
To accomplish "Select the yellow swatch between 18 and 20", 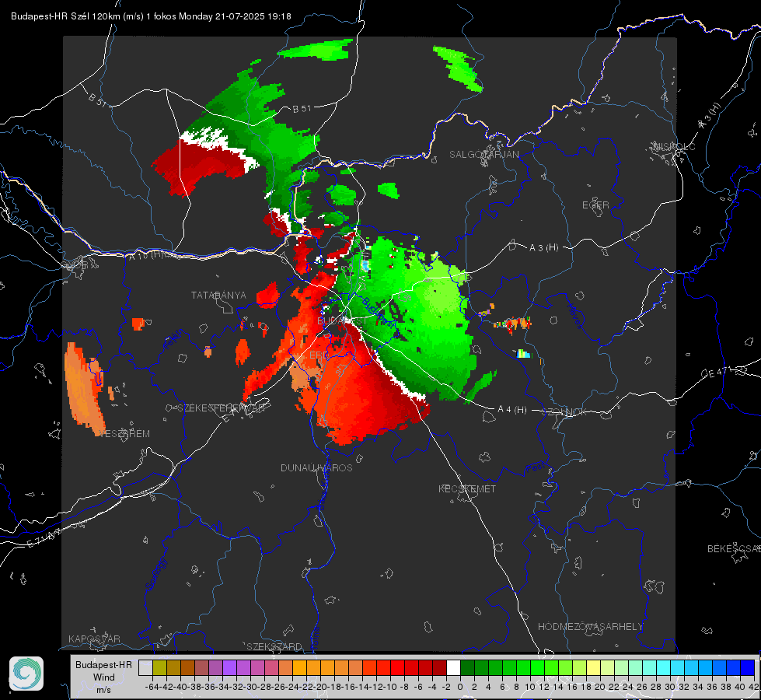I will click(593, 668).
